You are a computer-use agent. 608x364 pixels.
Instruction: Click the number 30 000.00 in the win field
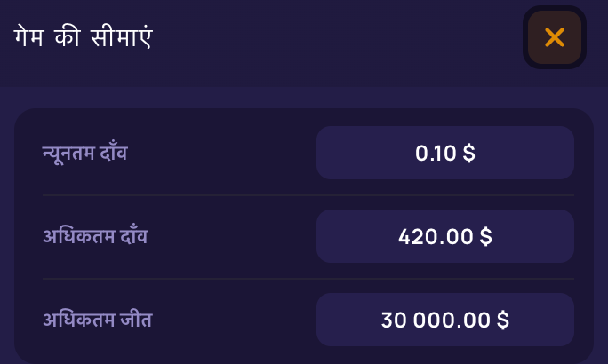(x=436, y=320)
